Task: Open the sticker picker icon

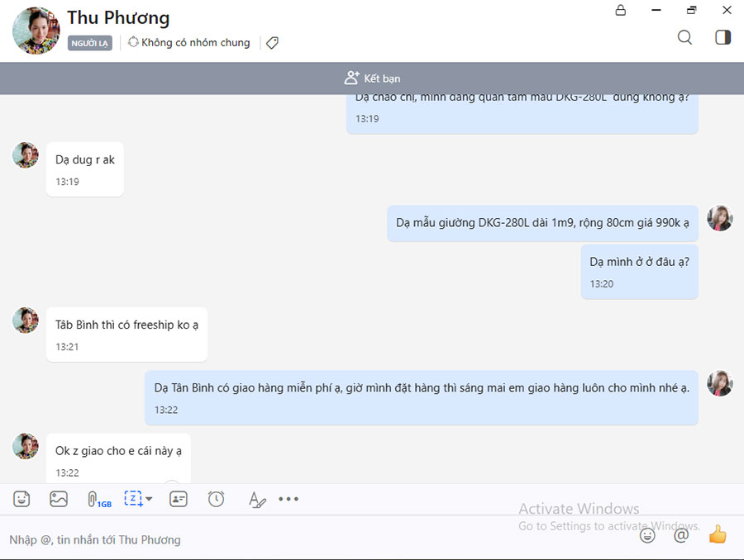Action: 21,499
